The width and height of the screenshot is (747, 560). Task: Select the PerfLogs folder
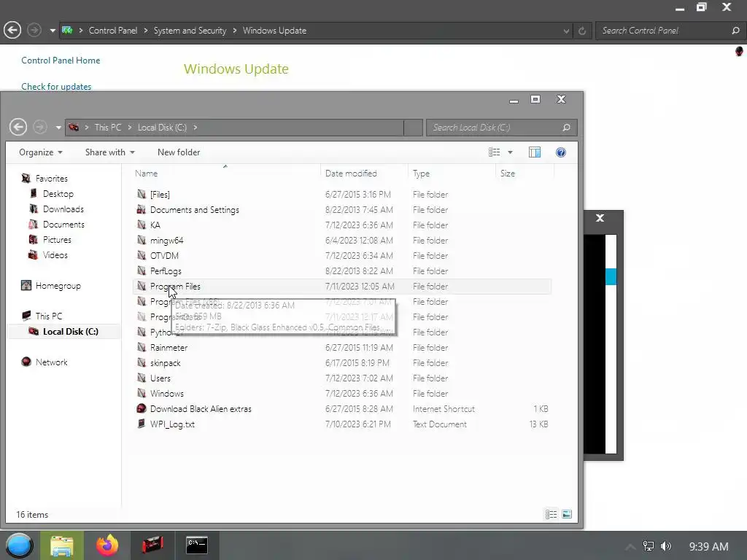pyautogui.click(x=166, y=271)
